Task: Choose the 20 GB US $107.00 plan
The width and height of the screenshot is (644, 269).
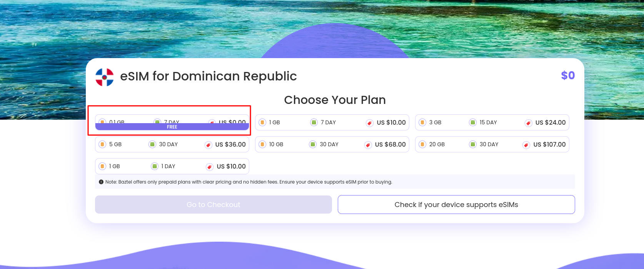Action: tap(492, 144)
